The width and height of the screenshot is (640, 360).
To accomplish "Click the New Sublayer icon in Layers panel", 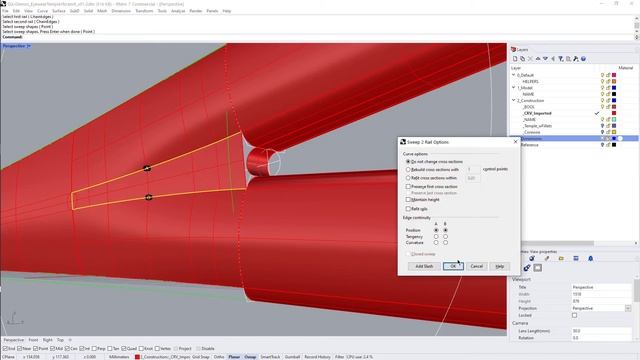I will pos(522,59).
